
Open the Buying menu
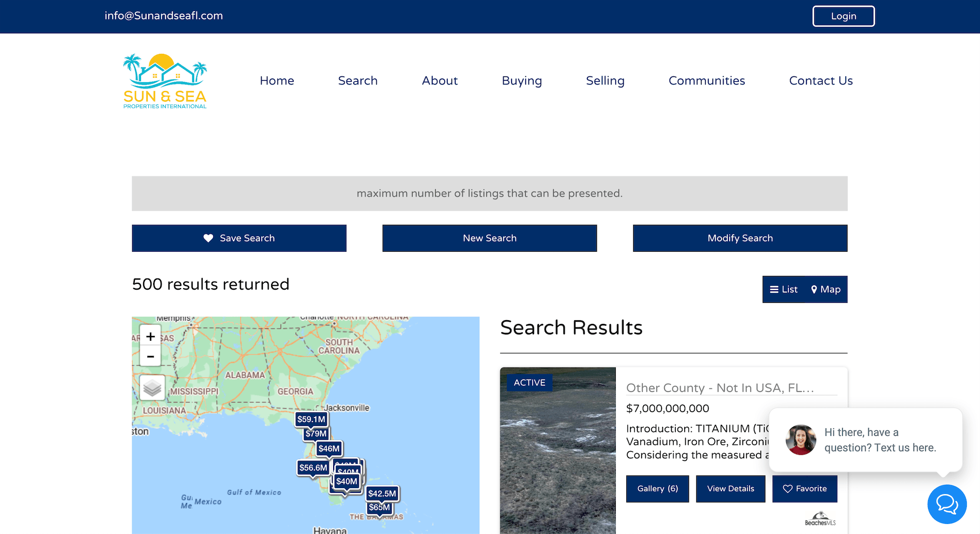click(x=522, y=81)
